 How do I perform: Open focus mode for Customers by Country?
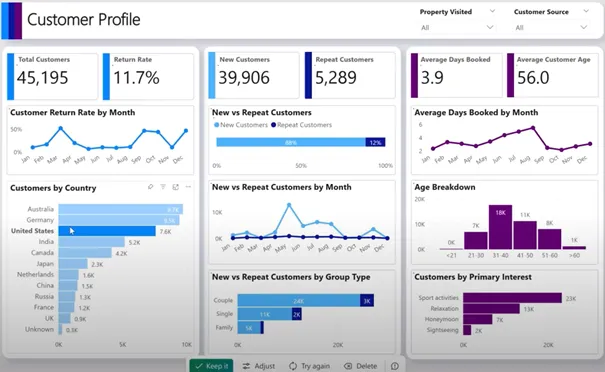pyautogui.click(x=176, y=187)
